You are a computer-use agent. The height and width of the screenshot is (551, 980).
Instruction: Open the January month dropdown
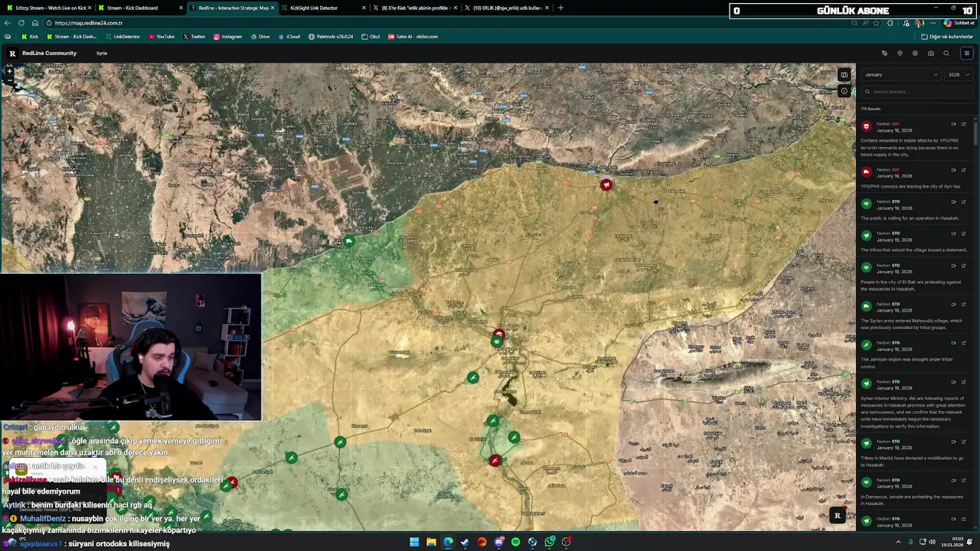point(900,75)
